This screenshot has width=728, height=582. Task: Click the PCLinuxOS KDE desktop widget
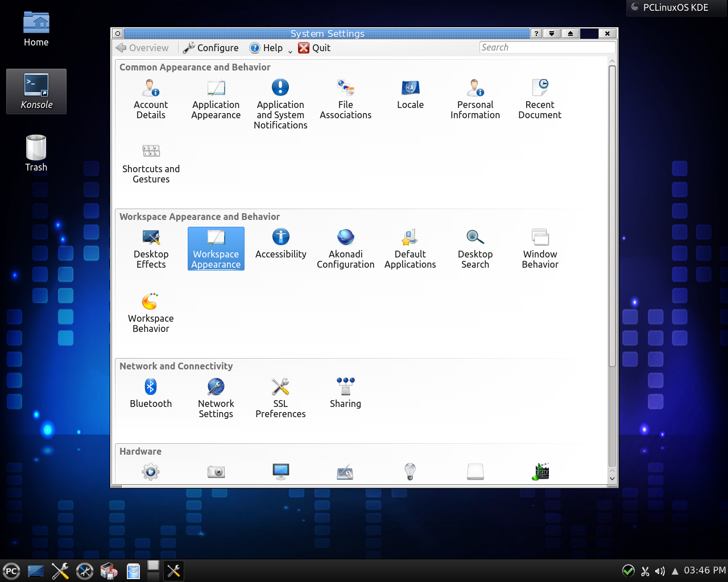[676, 7]
